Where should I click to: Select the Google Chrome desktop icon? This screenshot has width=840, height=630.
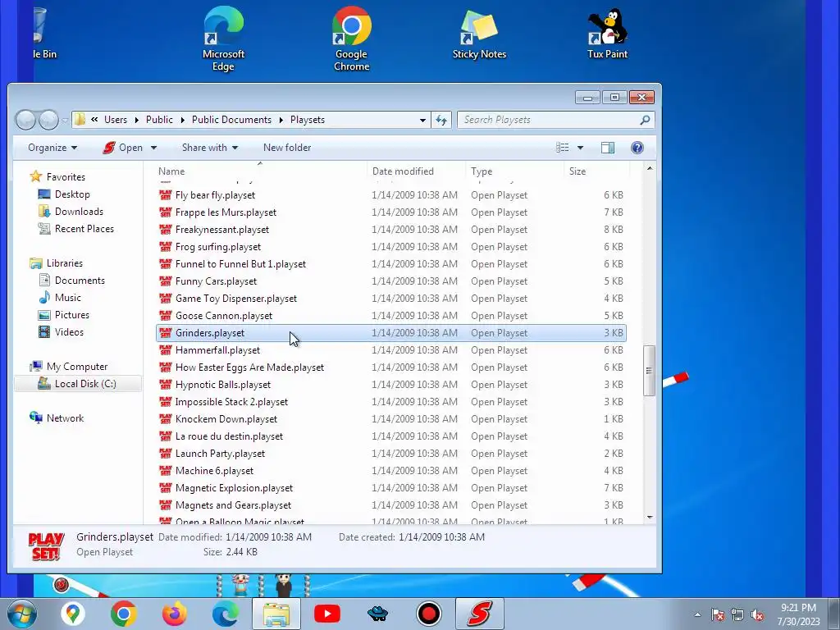point(351,39)
